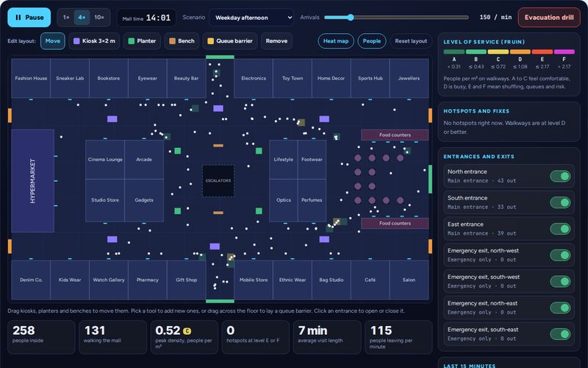
Task: Click the south entrance green door on map
Action: [220, 301]
